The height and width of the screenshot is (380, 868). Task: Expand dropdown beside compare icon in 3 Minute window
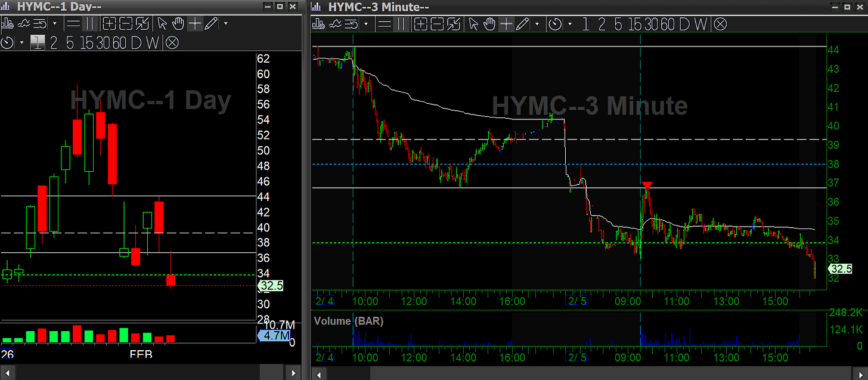point(366,24)
